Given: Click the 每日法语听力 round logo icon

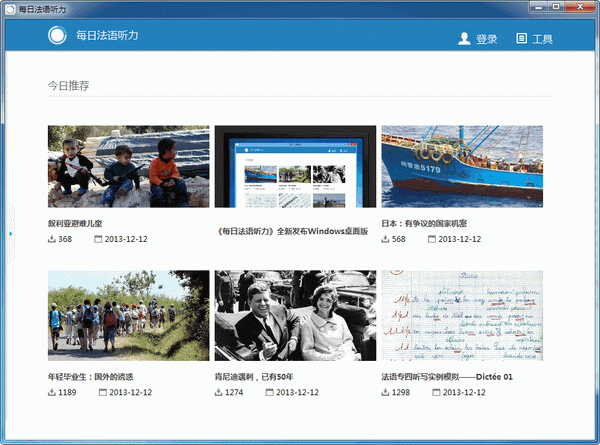Looking at the screenshot, I should click(x=58, y=36).
